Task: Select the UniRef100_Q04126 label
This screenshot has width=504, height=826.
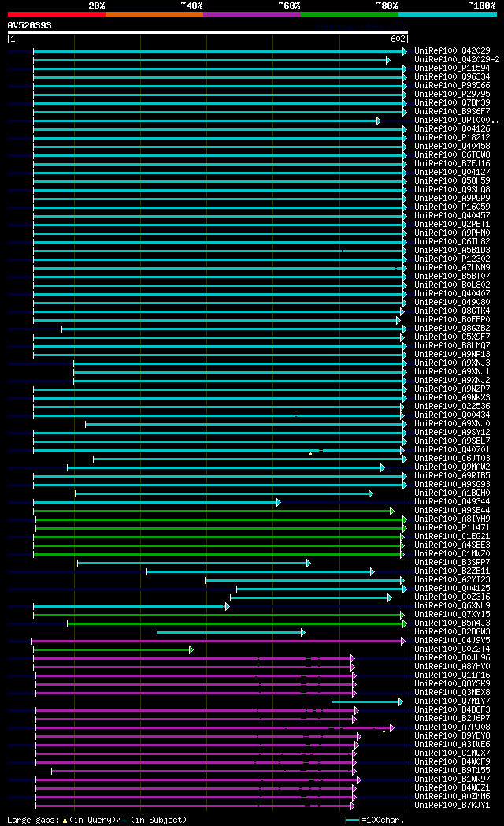Action: click(x=452, y=129)
